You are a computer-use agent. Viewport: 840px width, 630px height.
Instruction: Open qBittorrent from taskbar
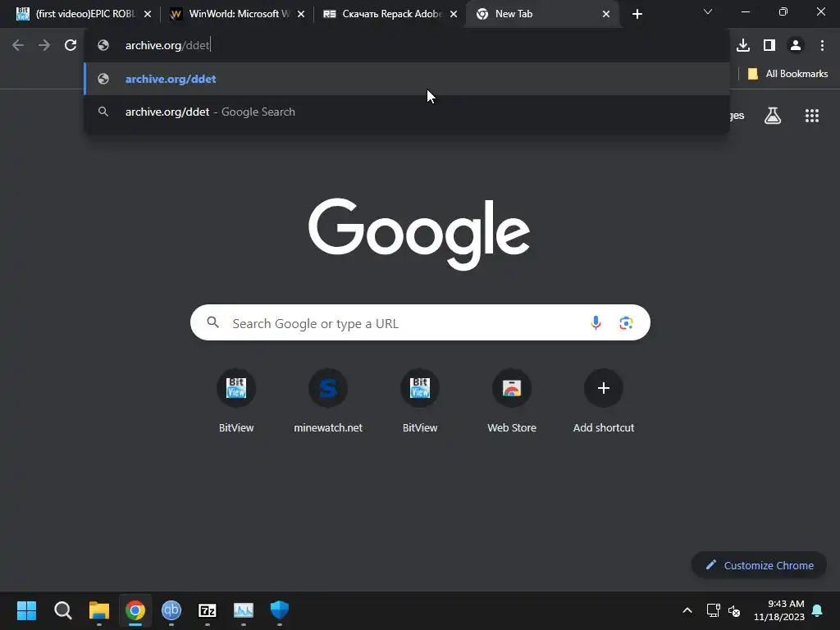171,610
